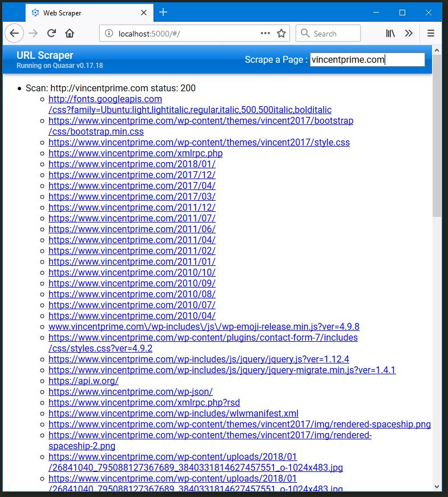This screenshot has width=448, height=497.
Task: Reload the current page
Action: (x=51, y=33)
